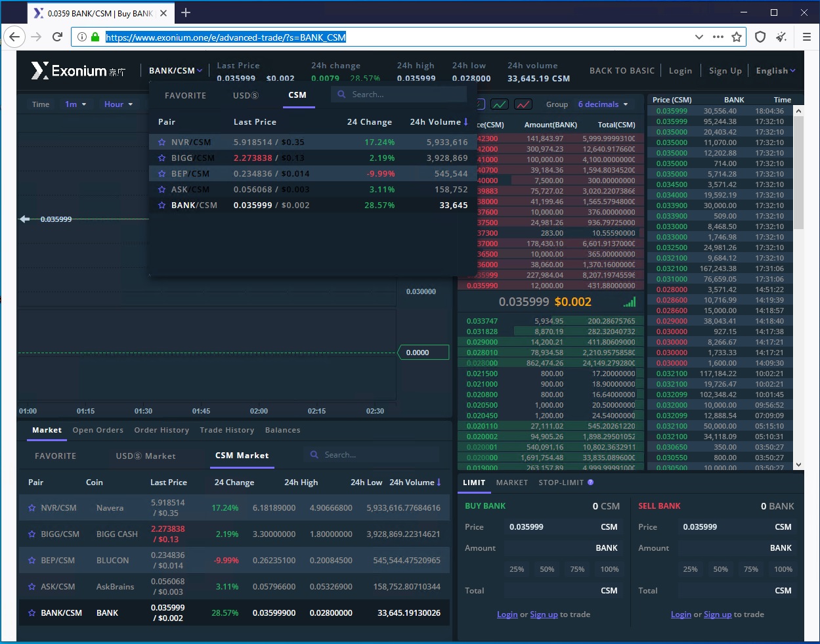Favorite BIGG/CSM in the pair dropdown
Image resolution: width=820 pixels, height=644 pixels.
pyautogui.click(x=162, y=158)
